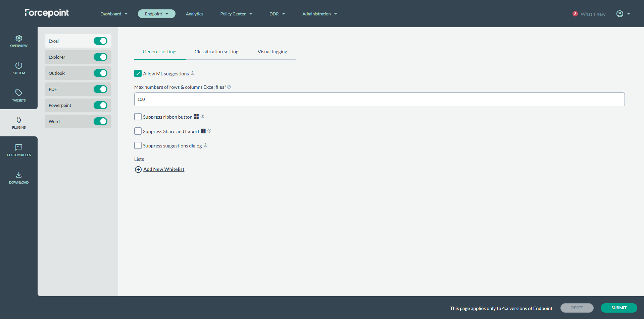Screen dimensions: 644x319
Task: Click the max rows and columns input field
Action: (x=379, y=99)
